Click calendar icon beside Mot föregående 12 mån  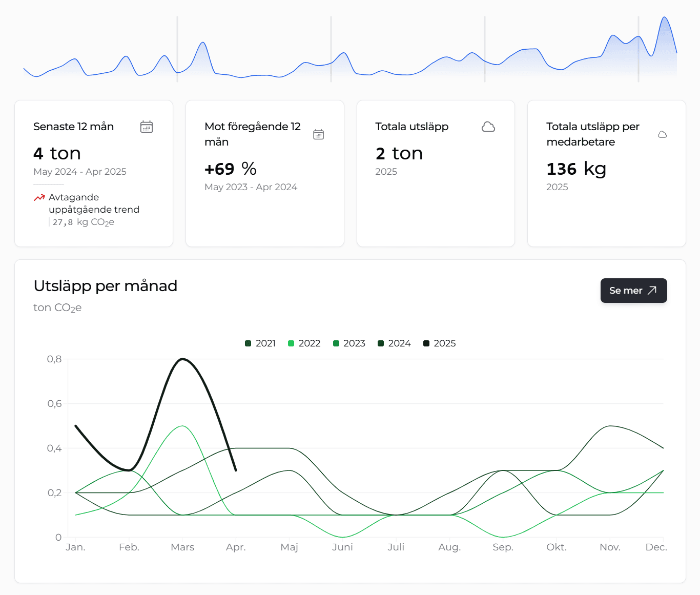[x=318, y=134]
